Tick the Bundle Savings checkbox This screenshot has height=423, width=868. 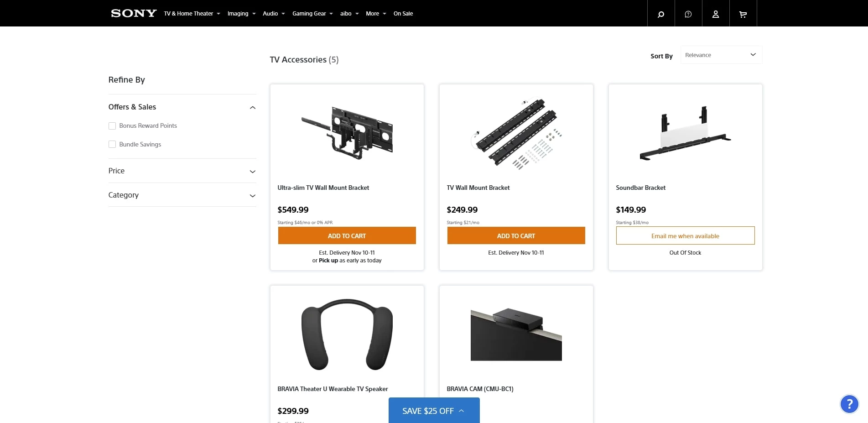tap(112, 144)
